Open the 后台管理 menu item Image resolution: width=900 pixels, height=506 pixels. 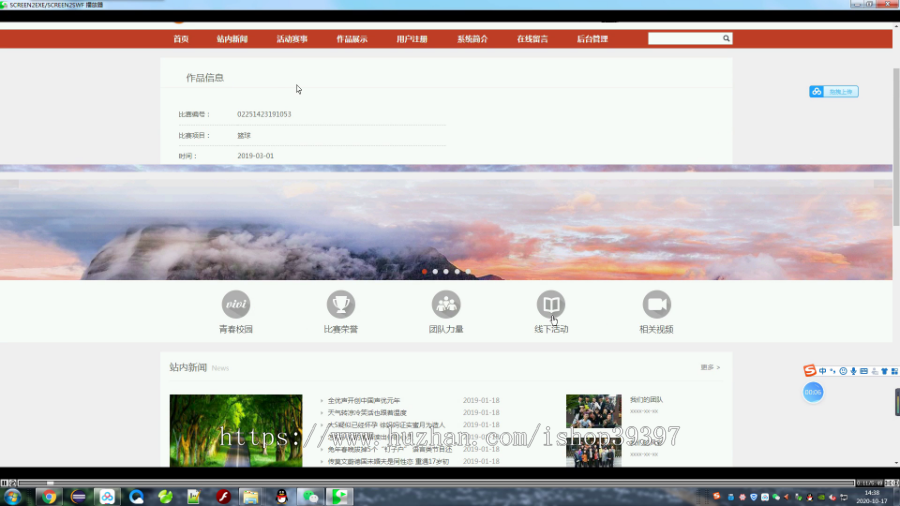pos(592,39)
